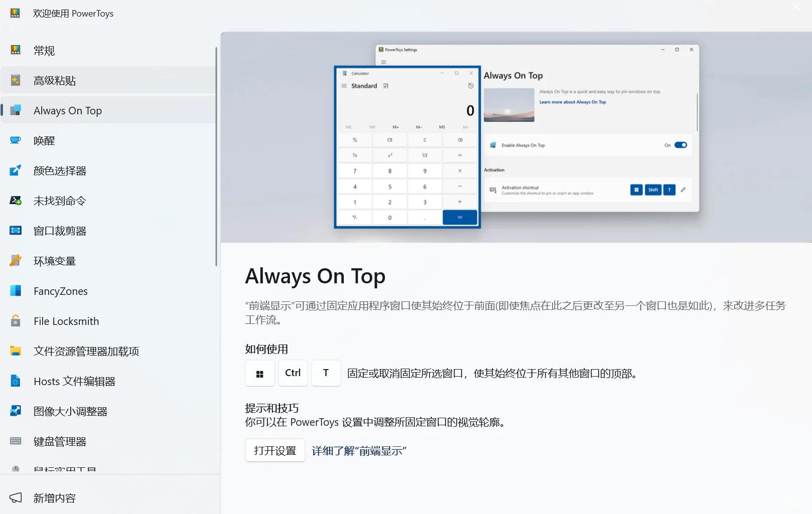Select 文件资源管理器加载项 in the sidebar
812x514 pixels.
point(108,351)
